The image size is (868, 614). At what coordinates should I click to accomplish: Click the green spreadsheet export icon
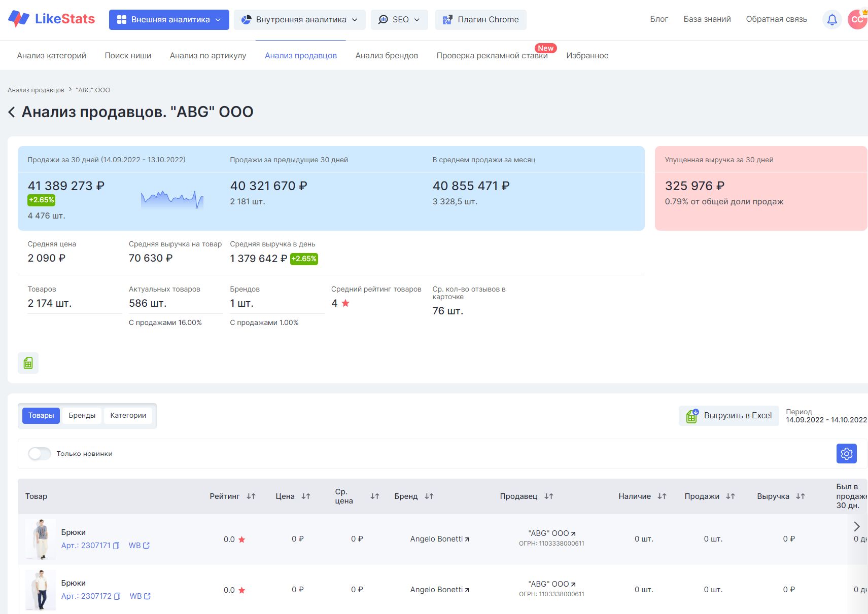point(28,363)
